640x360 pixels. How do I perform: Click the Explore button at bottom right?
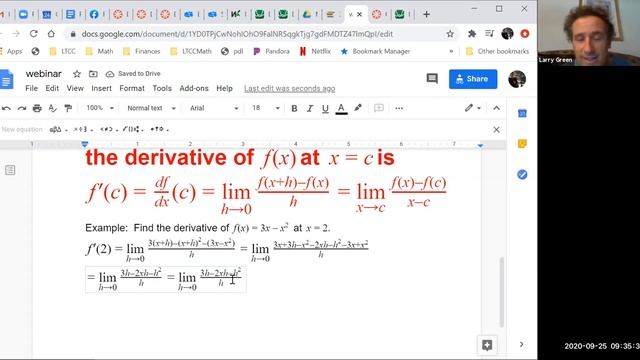[x=487, y=345]
